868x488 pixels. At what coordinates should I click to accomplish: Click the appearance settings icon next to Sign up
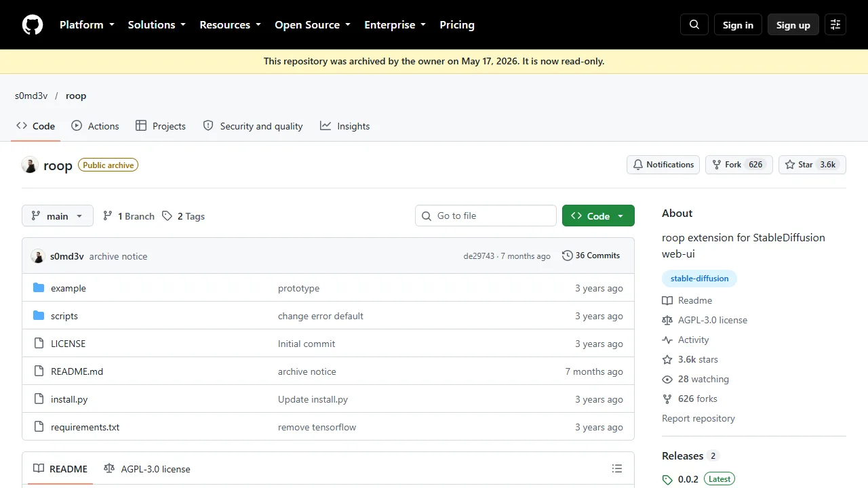pyautogui.click(x=835, y=24)
